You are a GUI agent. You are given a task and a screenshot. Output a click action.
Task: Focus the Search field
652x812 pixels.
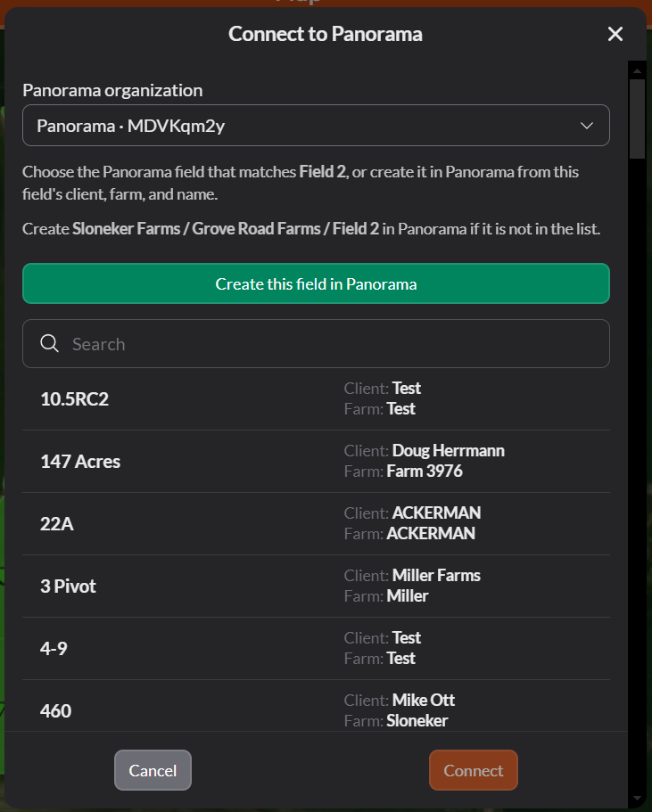(x=316, y=344)
